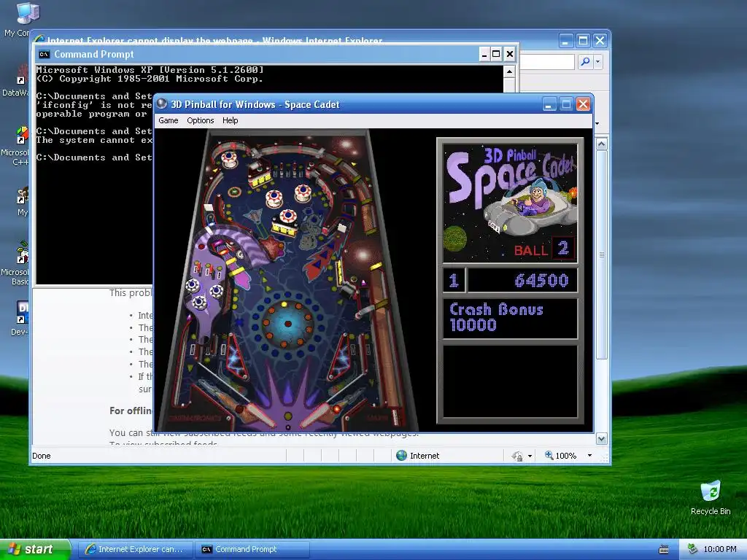Click the network connection icon in system tray

pyautogui.click(x=692, y=549)
